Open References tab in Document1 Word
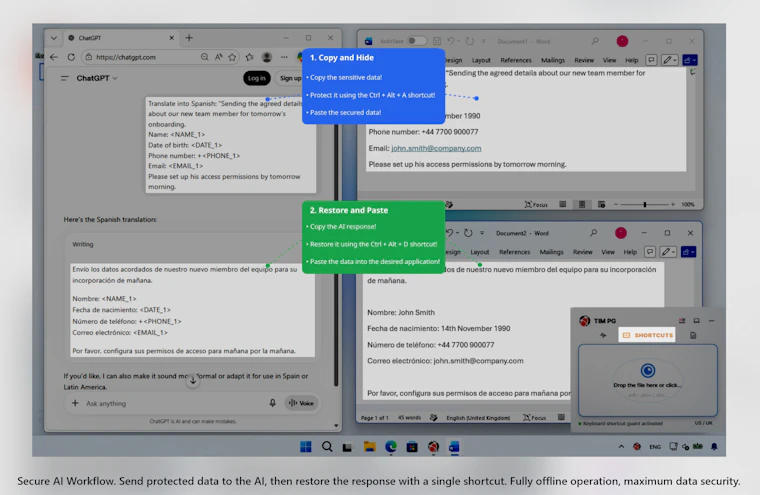This screenshot has width=760, height=495. 516,61
